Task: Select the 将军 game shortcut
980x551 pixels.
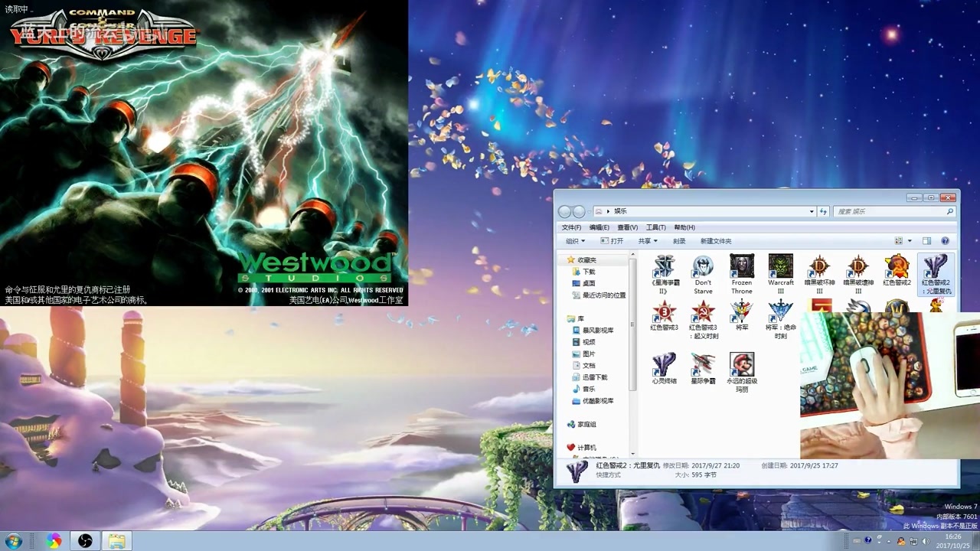Action: [x=741, y=315]
